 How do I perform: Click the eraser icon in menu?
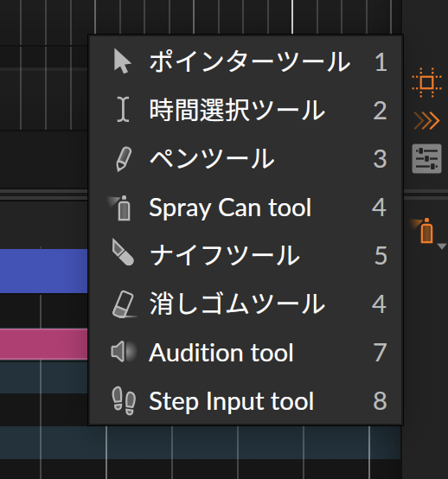tap(124, 304)
